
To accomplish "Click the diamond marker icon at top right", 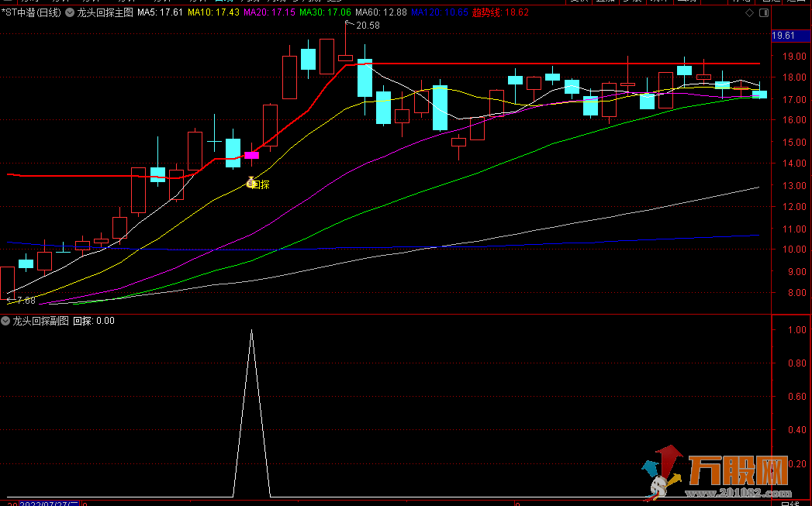I will (x=749, y=13).
